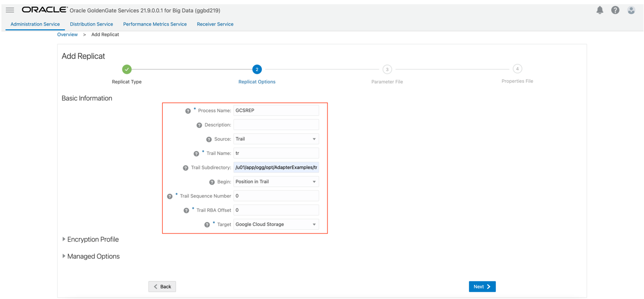644x299 pixels.
Task: Click the help icon beside Target
Action: click(x=207, y=225)
